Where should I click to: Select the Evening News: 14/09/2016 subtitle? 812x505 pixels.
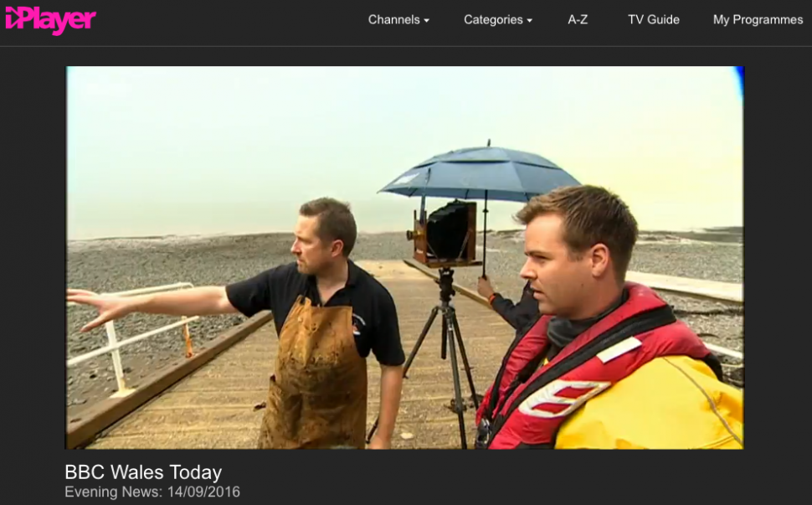click(152, 492)
